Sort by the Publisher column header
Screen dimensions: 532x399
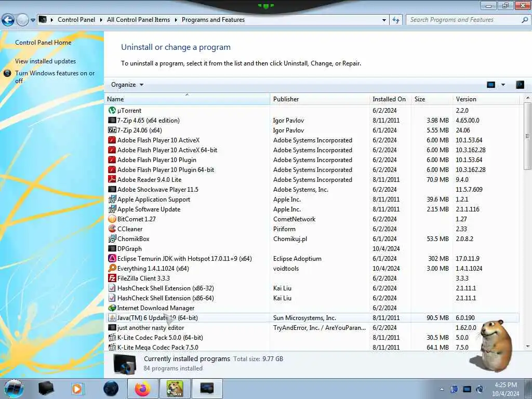tap(320, 99)
